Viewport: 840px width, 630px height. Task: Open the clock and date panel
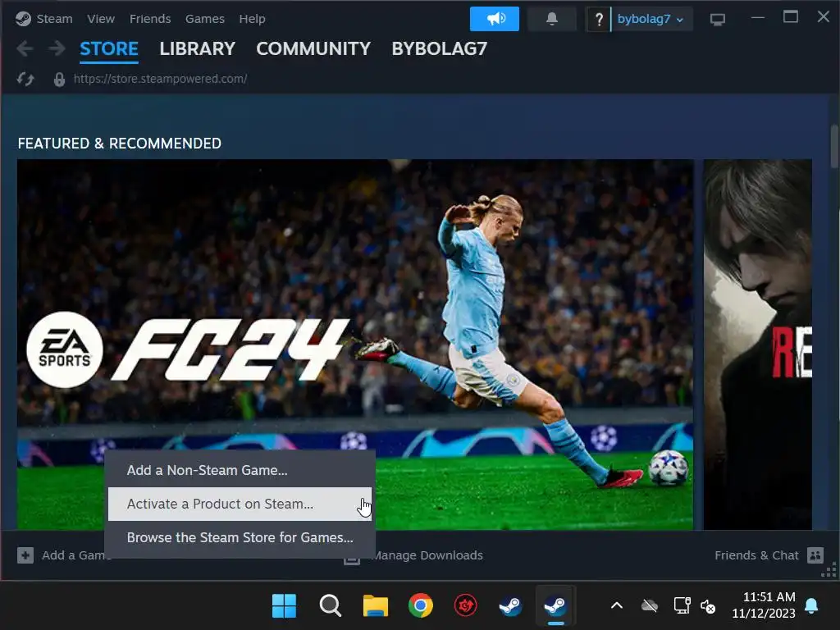pos(764,605)
